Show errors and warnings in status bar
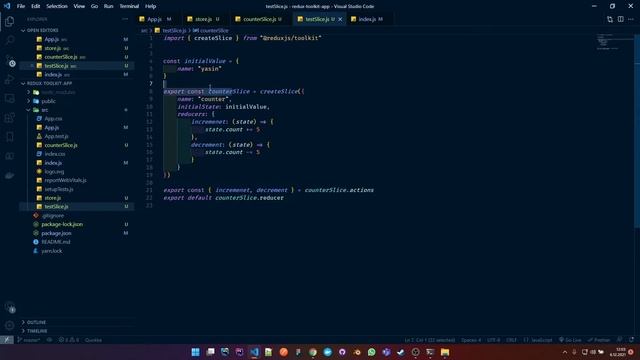The image size is (640, 360). click(x=69, y=340)
